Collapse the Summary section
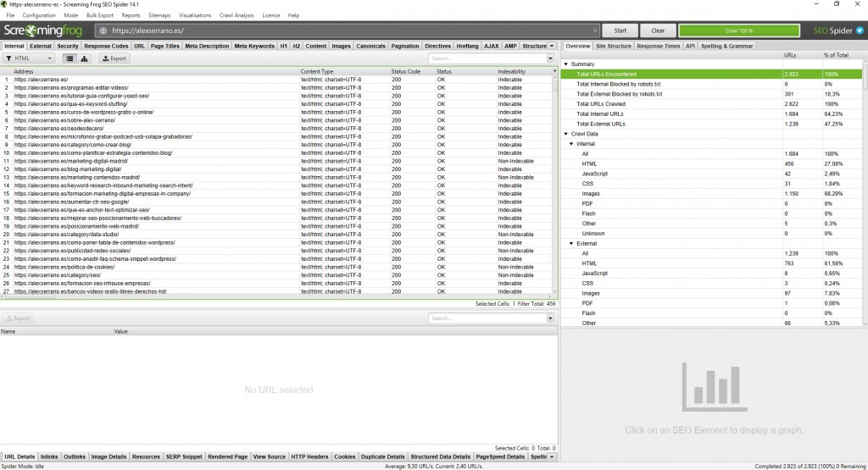This screenshot has height=470, width=868. 565,64
